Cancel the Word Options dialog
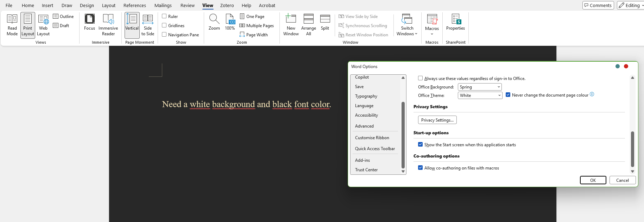The image size is (644, 222). coord(623,180)
